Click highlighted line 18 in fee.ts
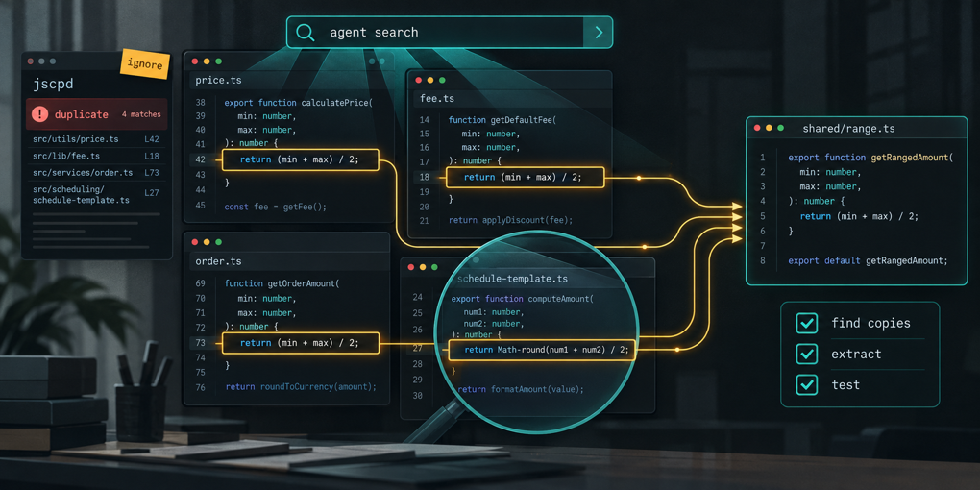The image size is (980, 490). [525, 177]
